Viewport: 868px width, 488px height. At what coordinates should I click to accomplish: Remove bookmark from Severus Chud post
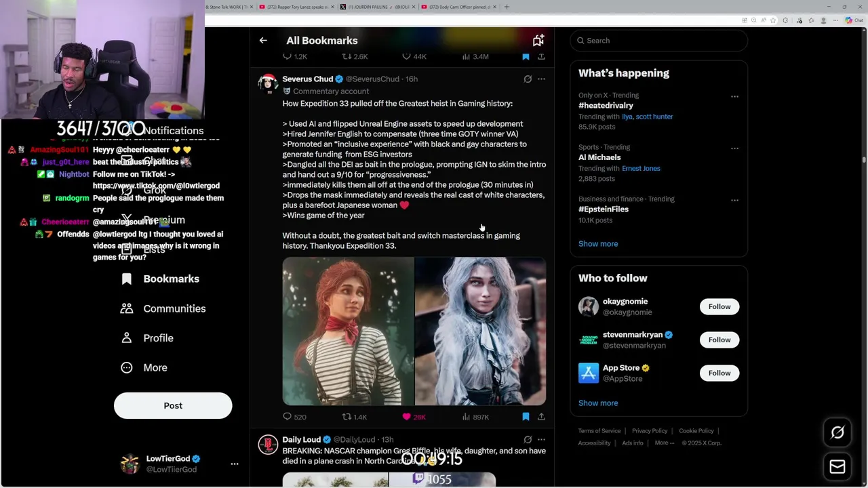(526, 417)
